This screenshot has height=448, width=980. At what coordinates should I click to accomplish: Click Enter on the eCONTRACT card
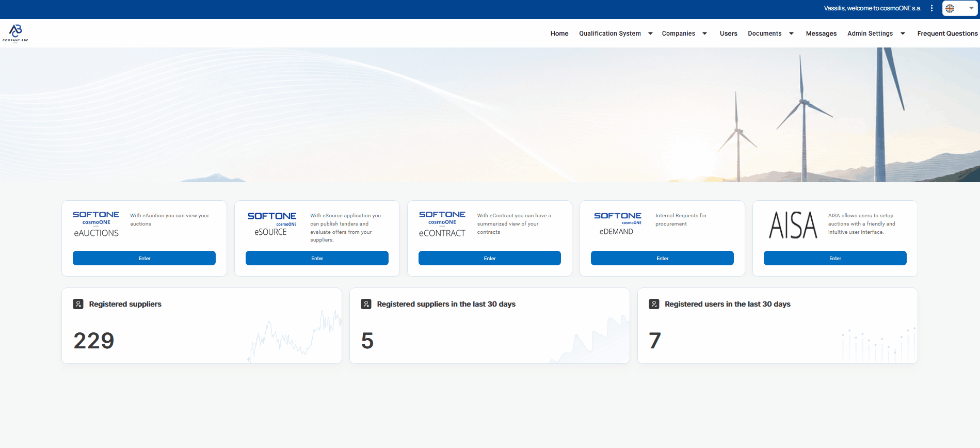click(x=490, y=258)
